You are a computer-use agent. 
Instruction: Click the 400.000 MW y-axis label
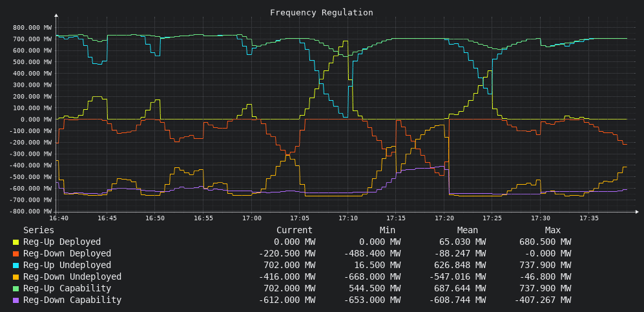point(34,74)
